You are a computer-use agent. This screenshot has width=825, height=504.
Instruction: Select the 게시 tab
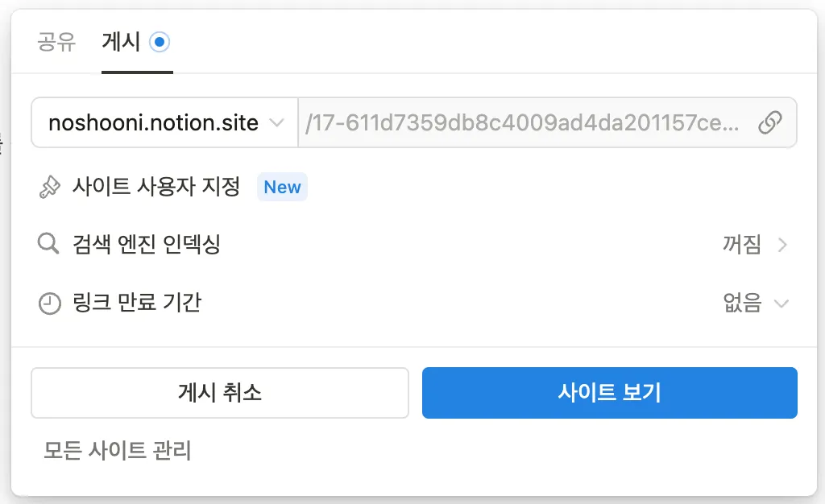pos(122,42)
